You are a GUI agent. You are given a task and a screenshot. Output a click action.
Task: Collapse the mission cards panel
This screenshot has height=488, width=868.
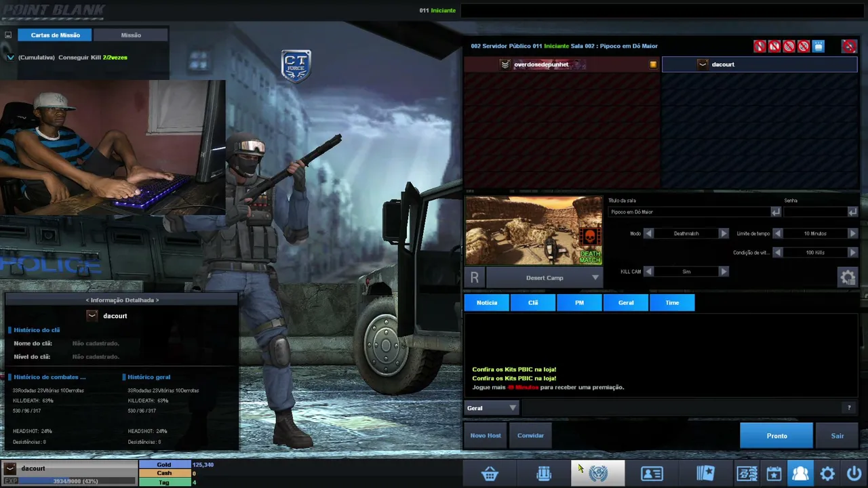point(8,35)
